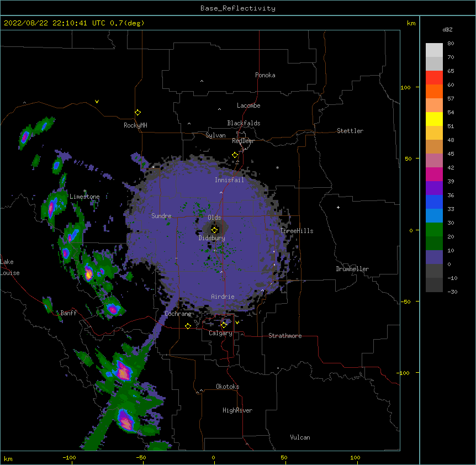Click the -30 value on dBZ scale

452,292
